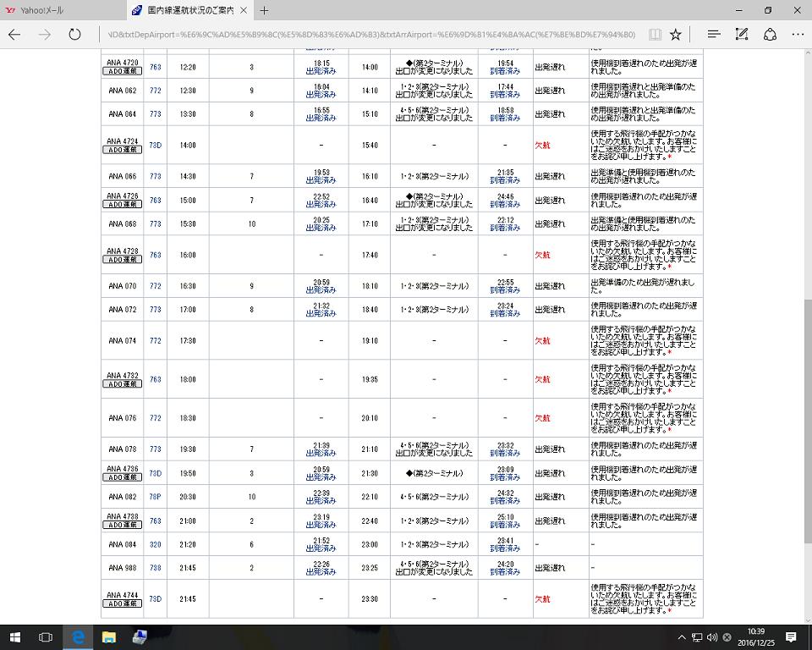
Task: Click 到着済み link for ANA 4738
Action: coord(505,525)
